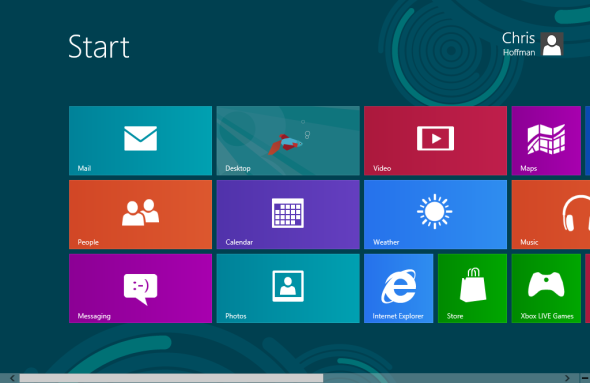Viewport: 590px width, 383px height.
Task: Launch Internet Explorer tile
Action: click(x=398, y=288)
